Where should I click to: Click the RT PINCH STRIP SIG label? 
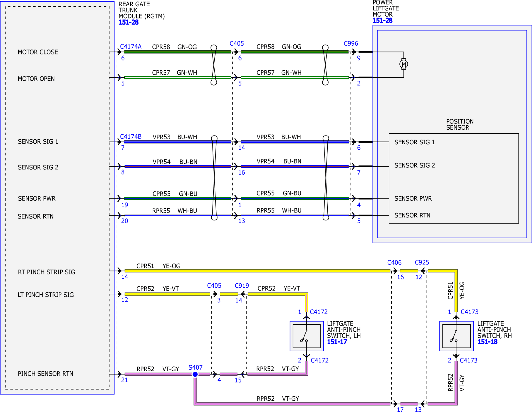46,272
